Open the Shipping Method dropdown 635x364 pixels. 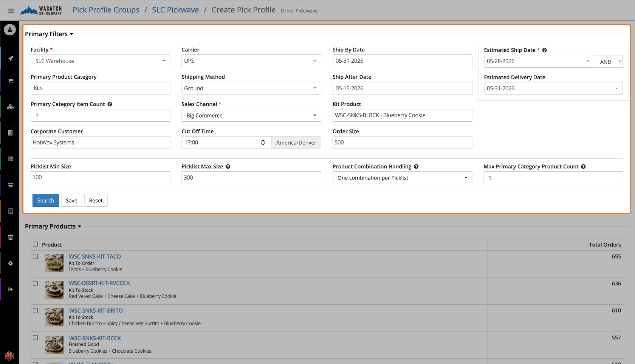point(251,88)
